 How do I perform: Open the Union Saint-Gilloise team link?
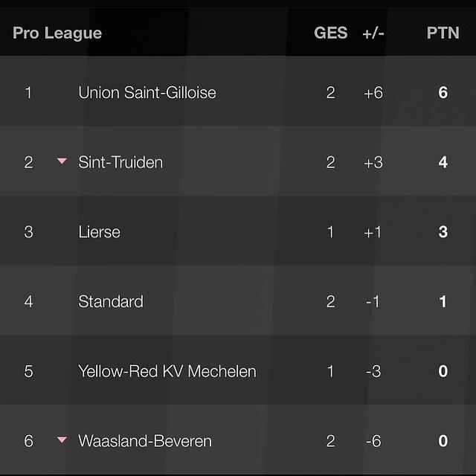coord(147,93)
